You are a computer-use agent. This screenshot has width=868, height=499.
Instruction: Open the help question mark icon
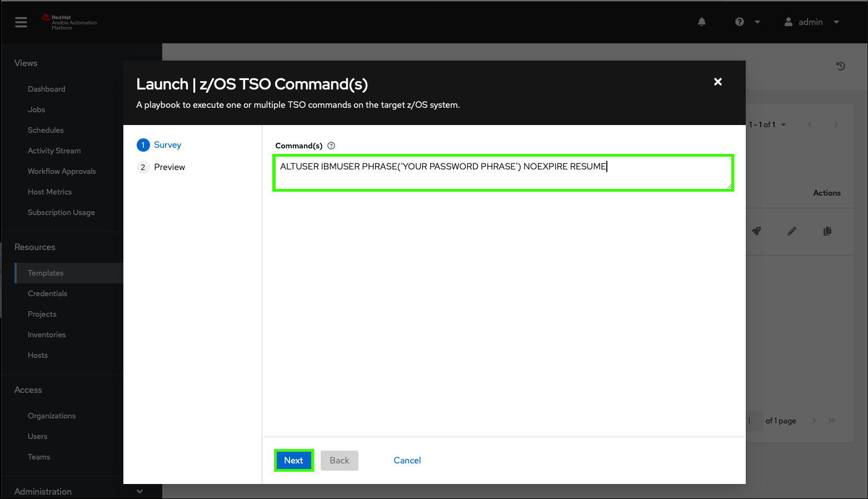pyautogui.click(x=739, y=22)
